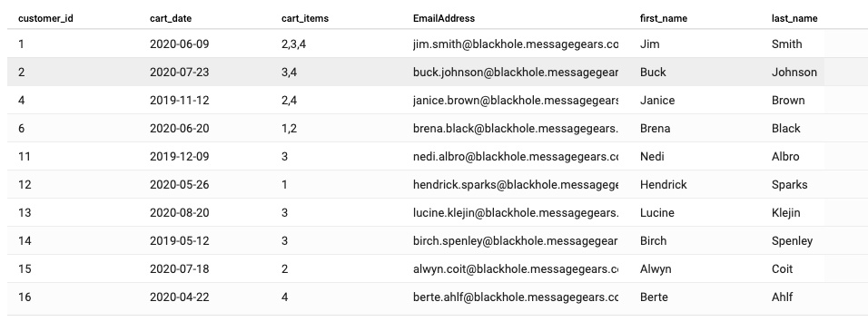Image resolution: width=868 pixels, height=331 pixels.
Task: Click the cart date 2020-07-18 cell
Action: click(180, 268)
